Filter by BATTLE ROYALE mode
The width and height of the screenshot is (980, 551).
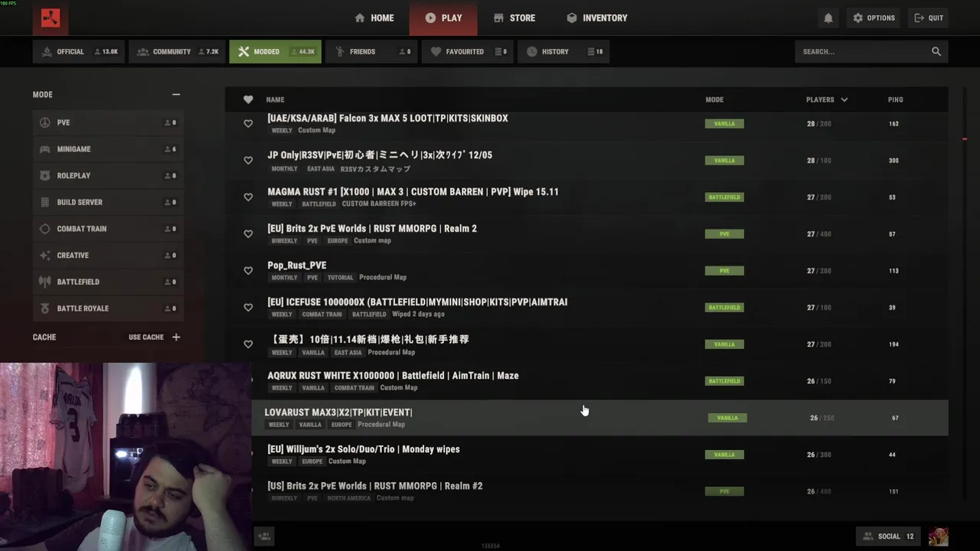click(x=108, y=308)
